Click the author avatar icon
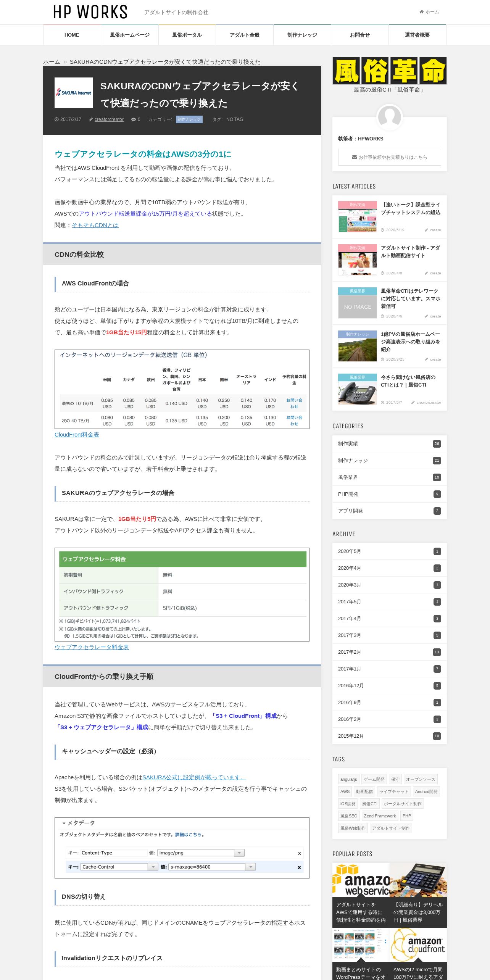The width and height of the screenshot is (490, 980). click(x=389, y=117)
